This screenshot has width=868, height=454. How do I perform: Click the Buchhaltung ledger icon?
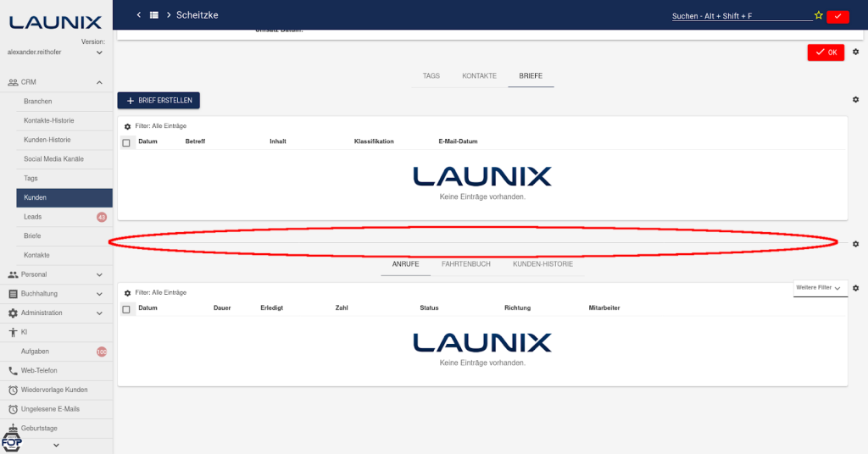[13, 294]
